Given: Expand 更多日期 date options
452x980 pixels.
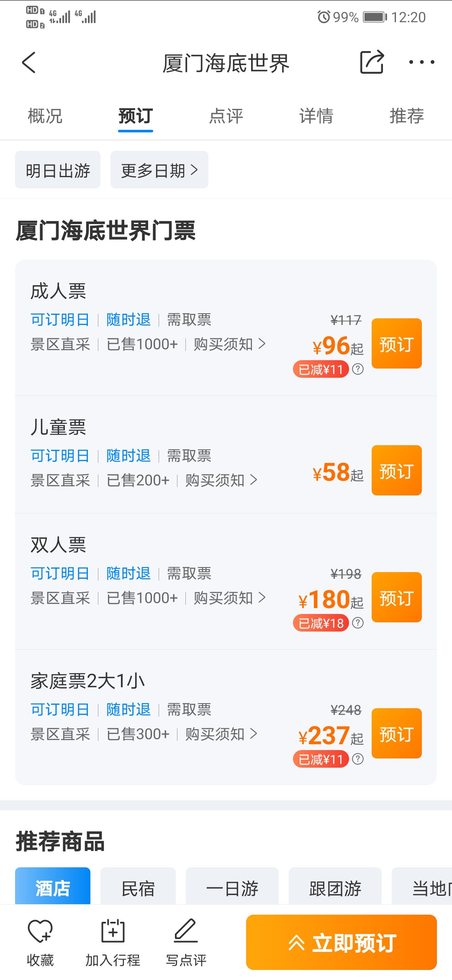Looking at the screenshot, I should point(159,170).
